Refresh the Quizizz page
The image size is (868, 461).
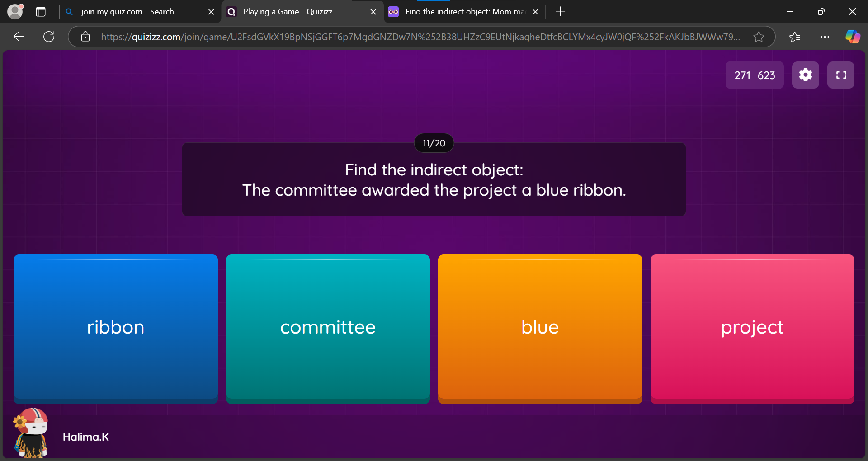[48, 37]
